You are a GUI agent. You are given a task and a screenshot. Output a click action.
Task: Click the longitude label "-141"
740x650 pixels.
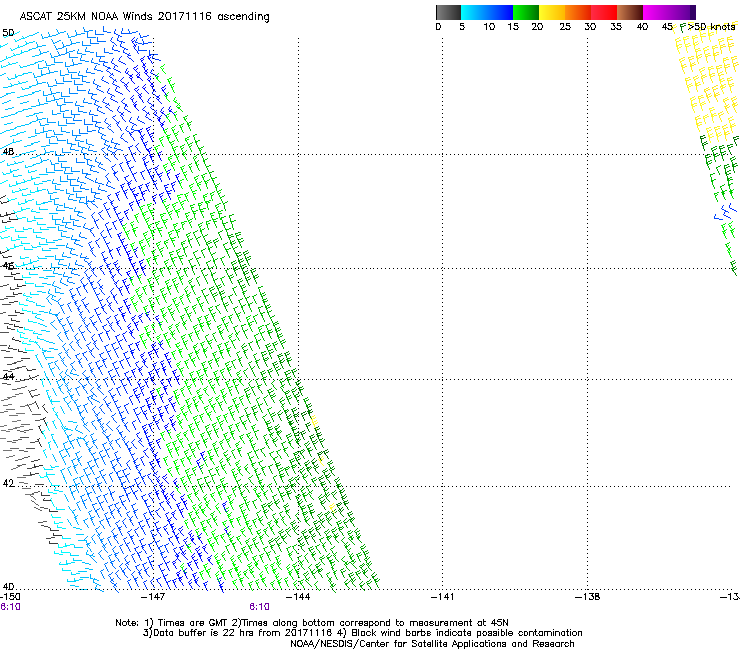pos(442,597)
